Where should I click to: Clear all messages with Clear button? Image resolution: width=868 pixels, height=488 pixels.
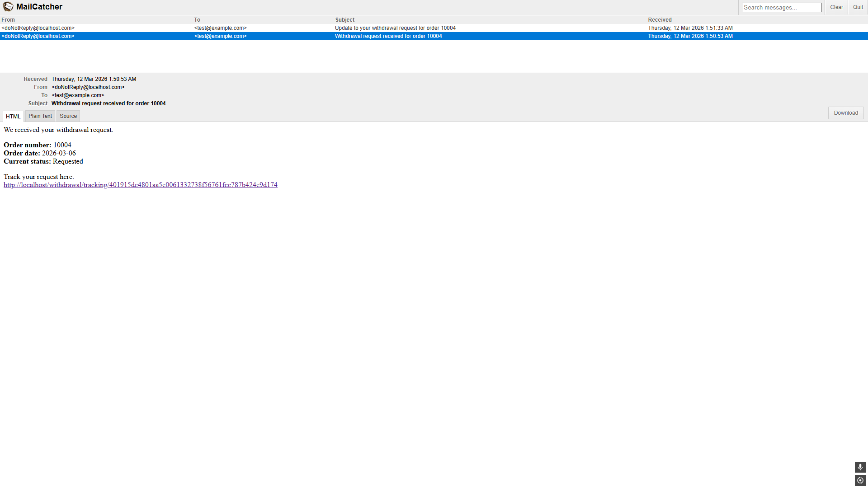836,7
